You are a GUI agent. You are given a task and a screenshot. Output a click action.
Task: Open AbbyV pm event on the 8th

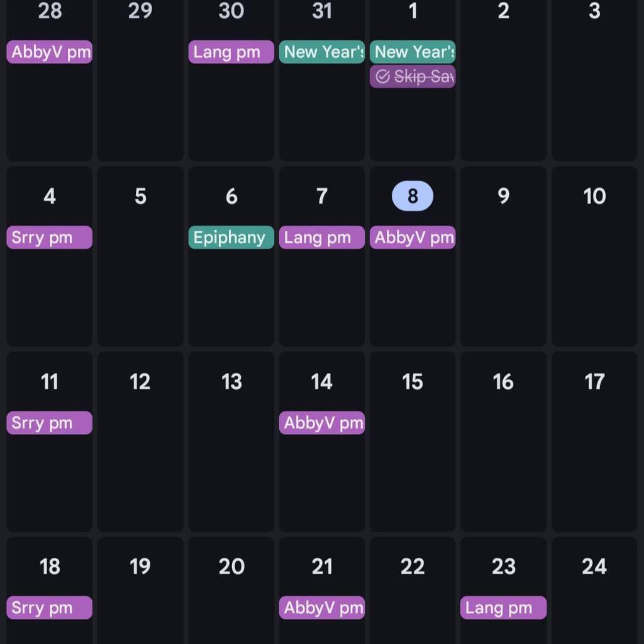(x=412, y=238)
